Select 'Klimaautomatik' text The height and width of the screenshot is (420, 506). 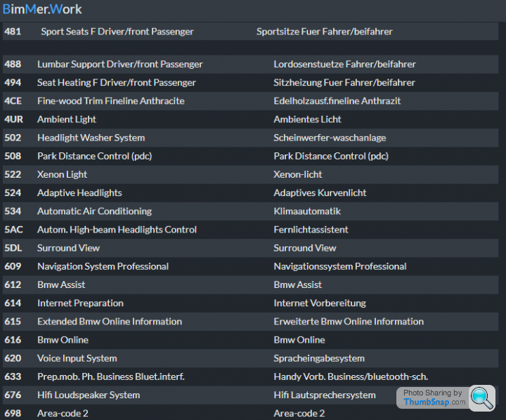click(x=307, y=211)
